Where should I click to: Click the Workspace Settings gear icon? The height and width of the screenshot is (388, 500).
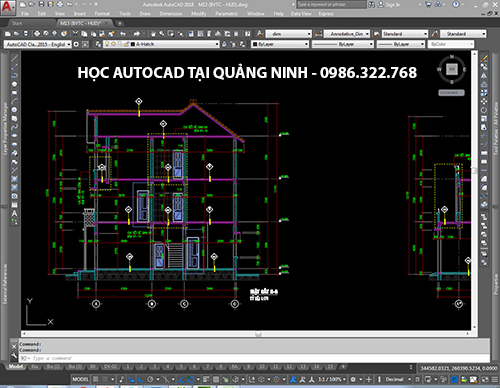76,44
